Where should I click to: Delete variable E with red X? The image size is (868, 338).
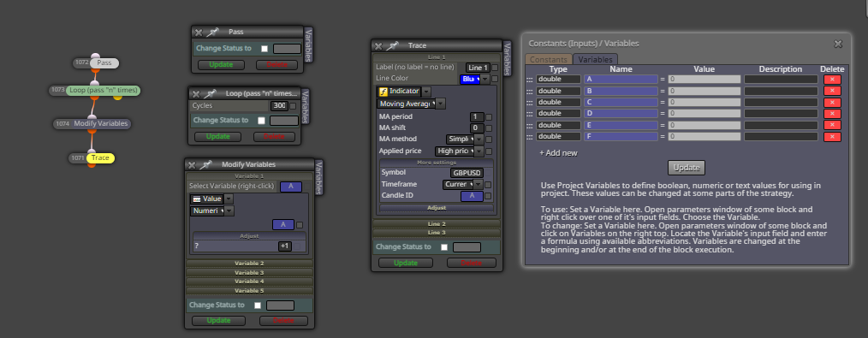point(832,125)
